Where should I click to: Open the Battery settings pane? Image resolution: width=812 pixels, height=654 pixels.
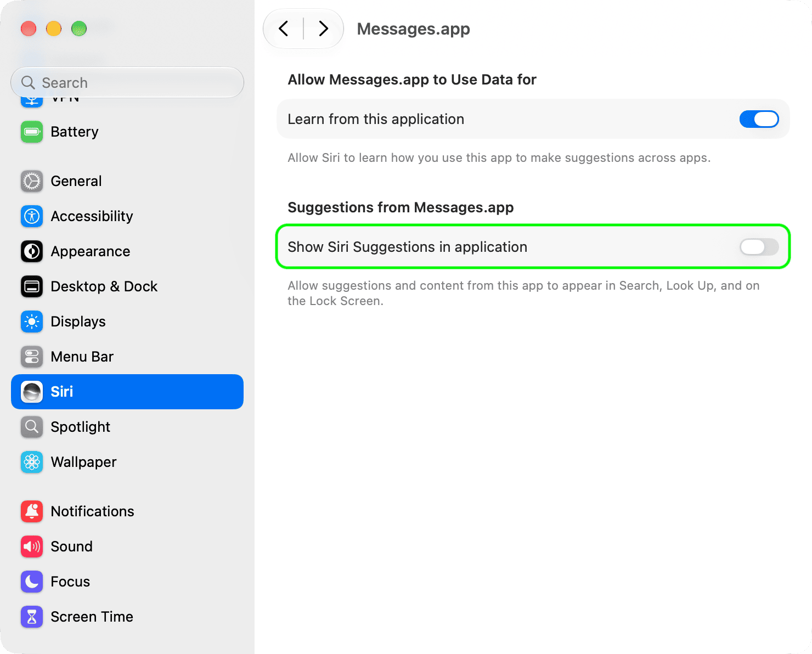(x=127, y=132)
